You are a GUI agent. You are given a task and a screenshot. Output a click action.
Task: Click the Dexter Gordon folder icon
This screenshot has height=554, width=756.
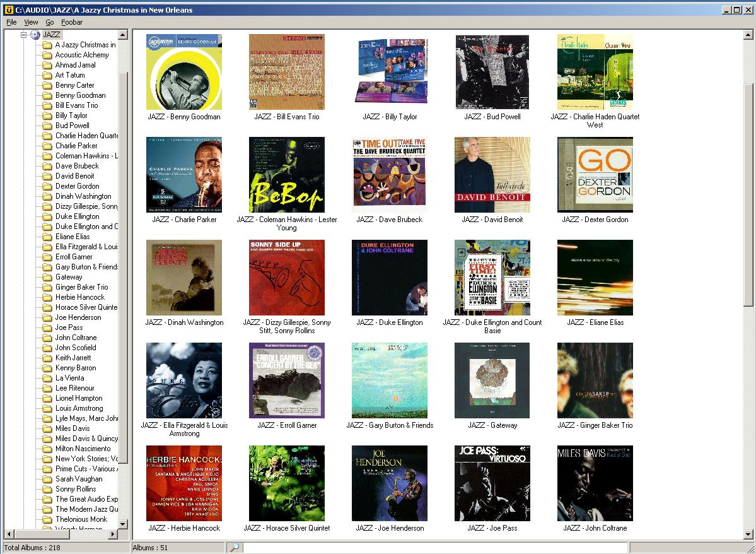(x=47, y=187)
